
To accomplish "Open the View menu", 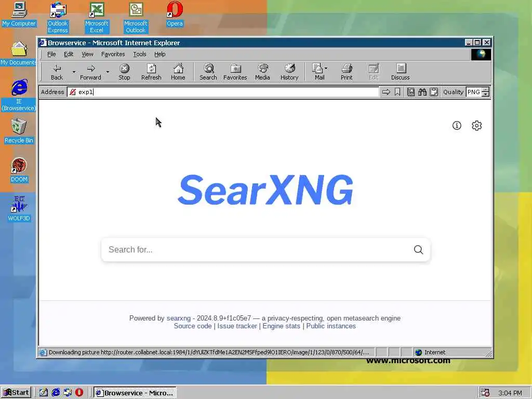I will pyautogui.click(x=87, y=54).
